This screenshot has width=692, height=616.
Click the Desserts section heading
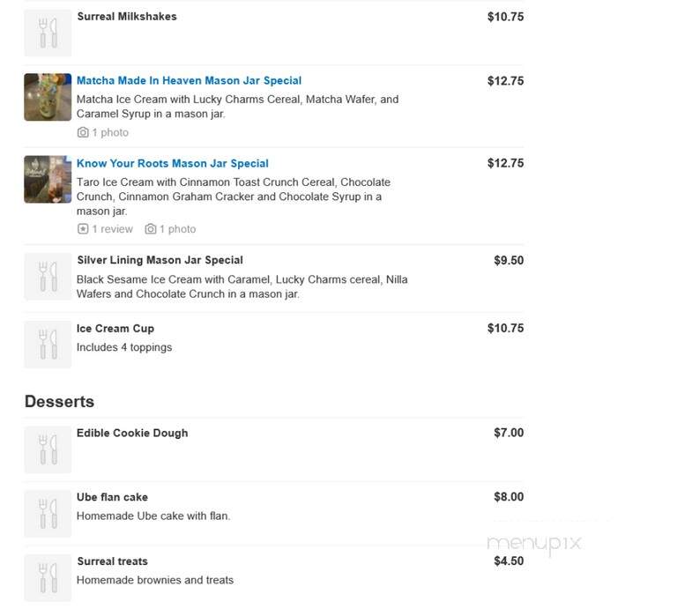coord(59,402)
